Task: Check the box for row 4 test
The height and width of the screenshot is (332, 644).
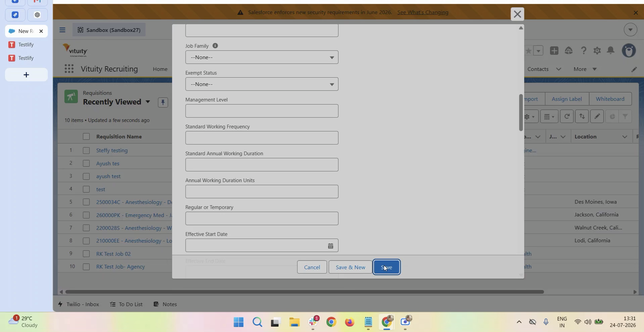Action: (x=86, y=189)
